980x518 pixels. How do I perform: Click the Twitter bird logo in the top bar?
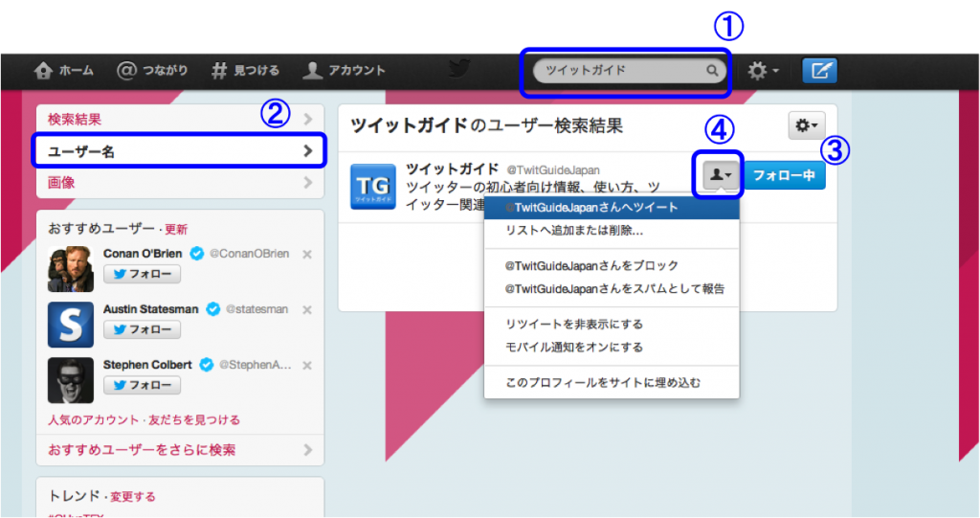click(459, 69)
